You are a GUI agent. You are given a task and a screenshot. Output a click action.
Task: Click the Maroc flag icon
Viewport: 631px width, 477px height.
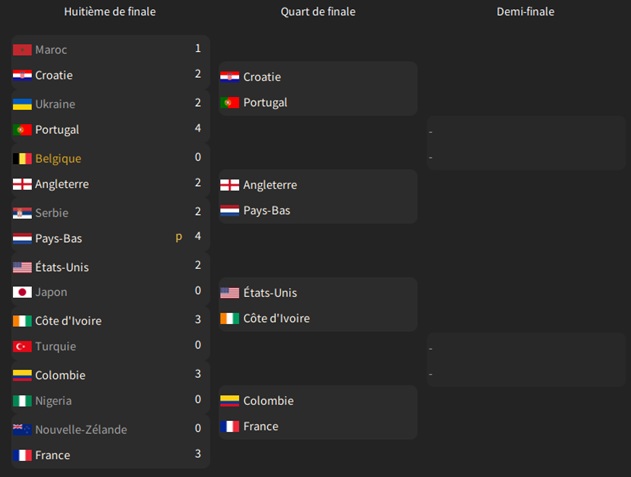[x=22, y=50]
